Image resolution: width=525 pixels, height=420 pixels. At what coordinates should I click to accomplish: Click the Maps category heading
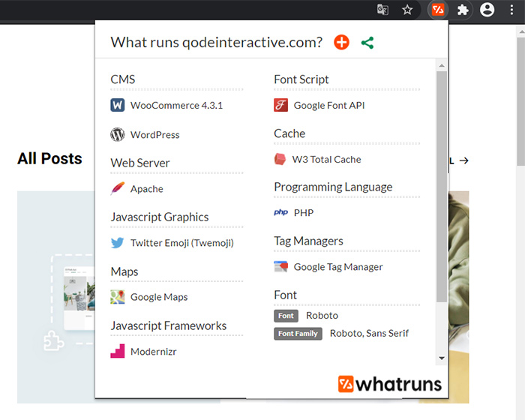pyautogui.click(x=124, y=271)
